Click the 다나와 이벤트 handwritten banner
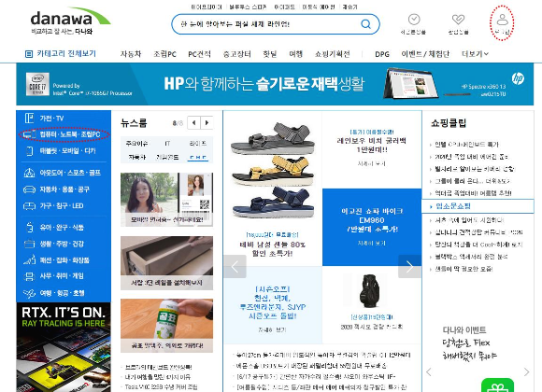 [470, 343]
